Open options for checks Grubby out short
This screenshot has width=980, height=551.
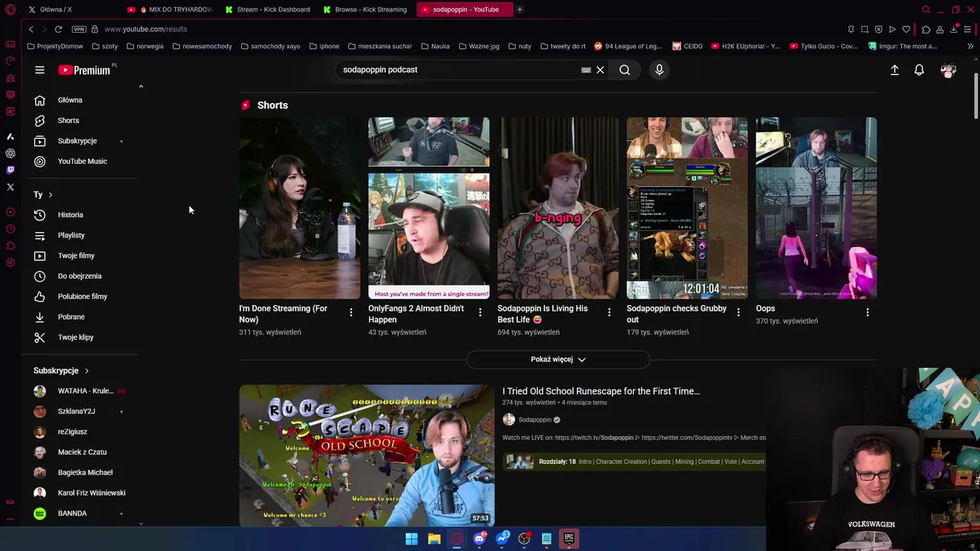point(738,312)
